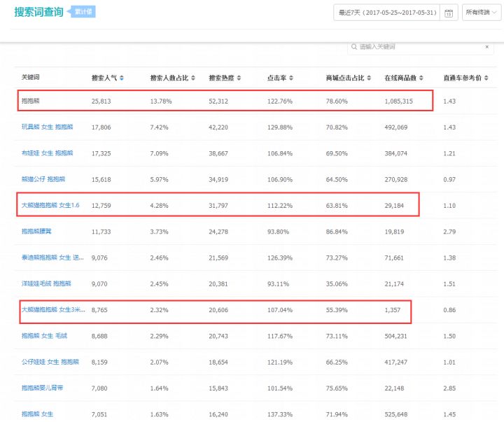
Task: Sort by 搜索人数占比 column arrow
Action: tap(193, 77)
